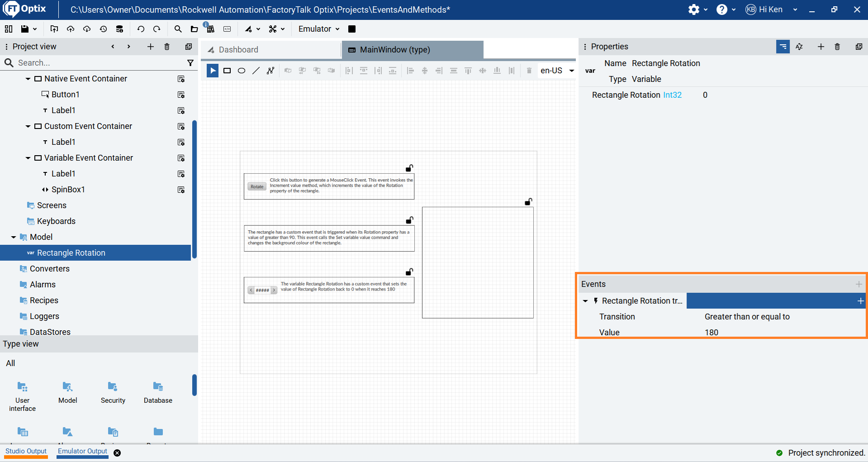Click the cloud download icon
The height and width of the screenshot is (462, 868).
pos(87,29)
